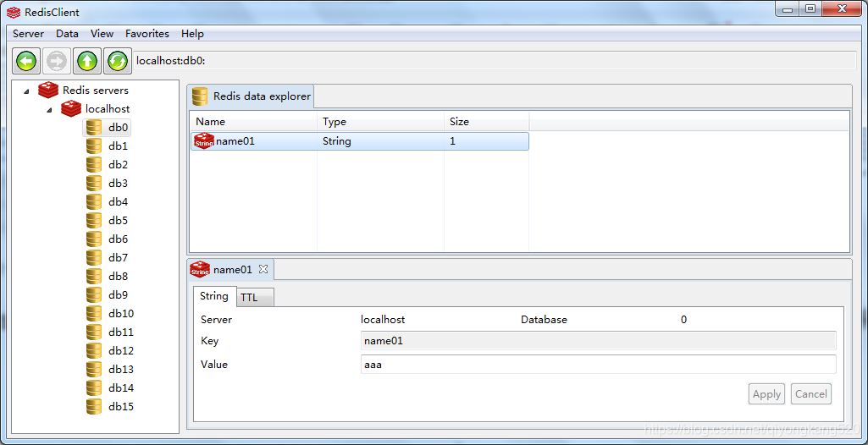Click the String icon in name01 table row
Image resolution: width=868 pixels, height=445 pixels.
[x=204, y=141]
